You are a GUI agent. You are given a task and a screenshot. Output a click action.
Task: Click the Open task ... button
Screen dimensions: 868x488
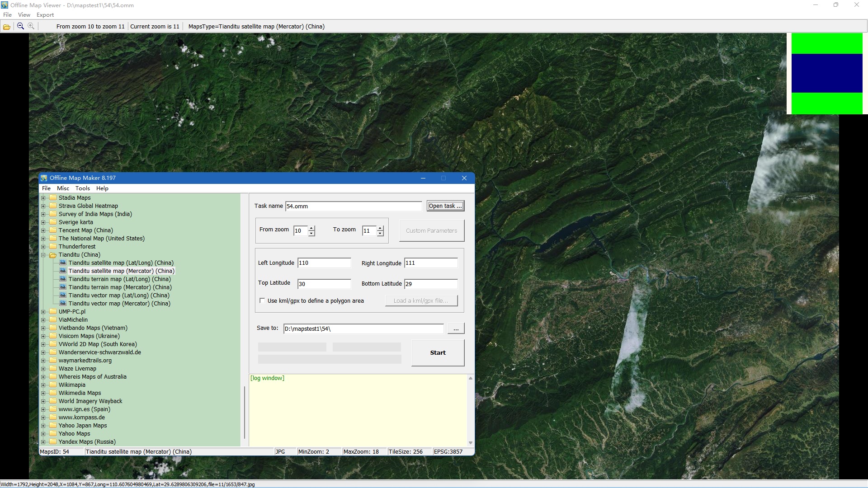[445, 206]
